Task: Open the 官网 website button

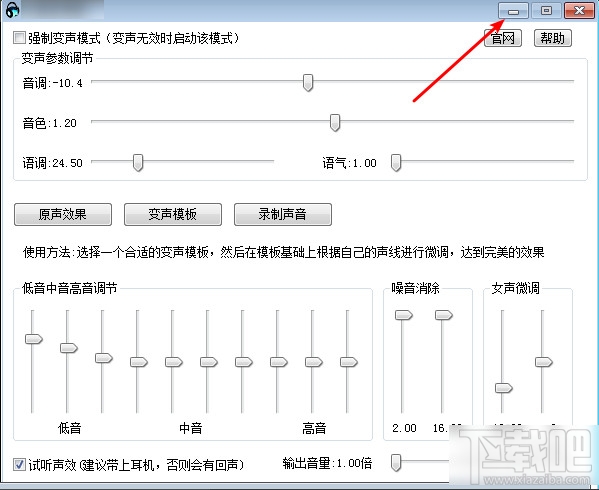Action: (503, 38)
